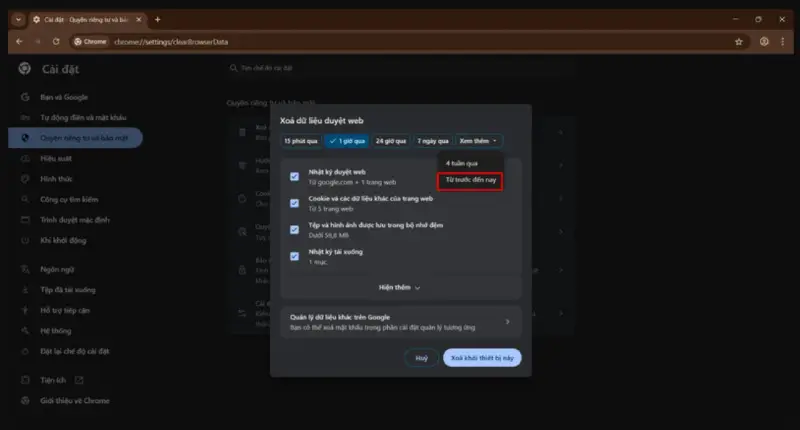Click the wrench icon next to Hệ thống

click(x=24, y=331)
